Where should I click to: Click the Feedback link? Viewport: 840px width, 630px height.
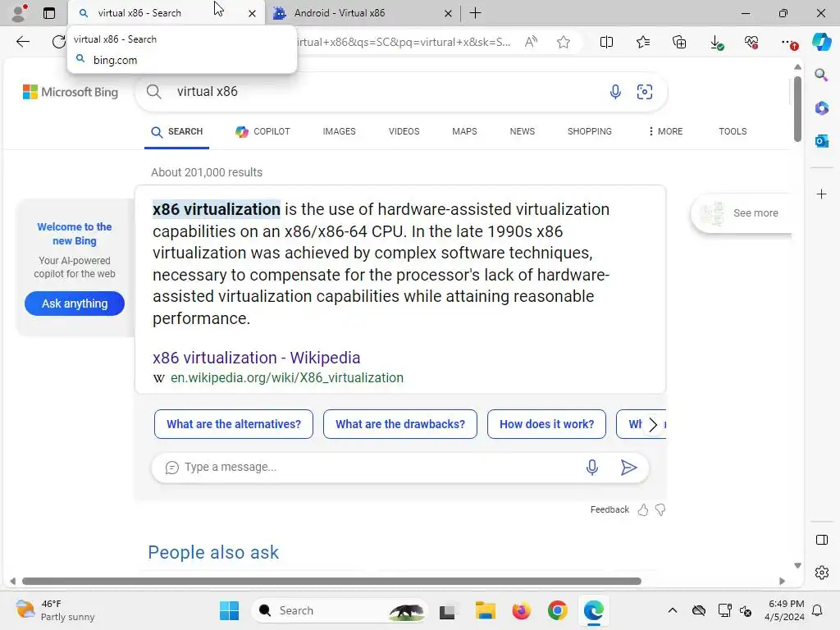(609, 509)
